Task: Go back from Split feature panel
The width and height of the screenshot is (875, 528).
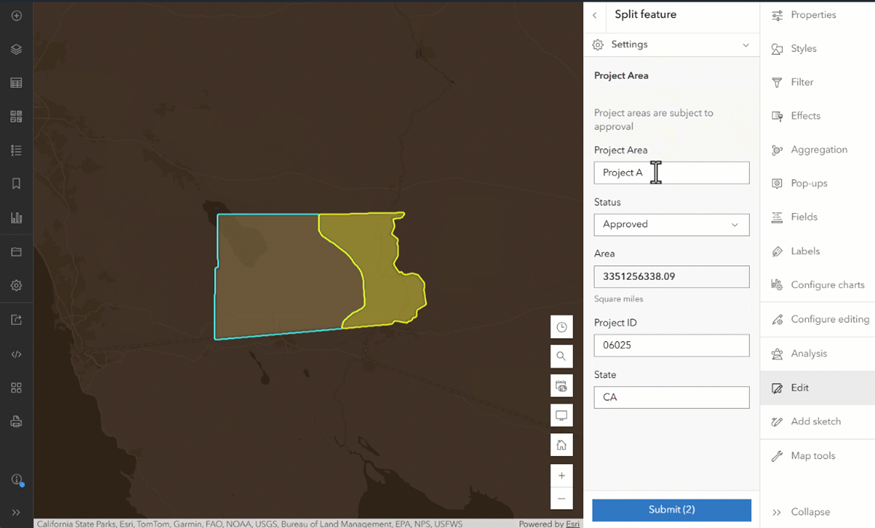Action: (x=595, y=16)
